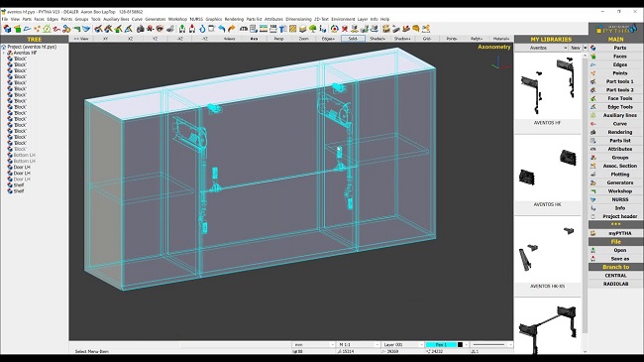Click the RADIOLAB branch button
Viewport: 644px width, 362px height.
(x=615, y=284)
